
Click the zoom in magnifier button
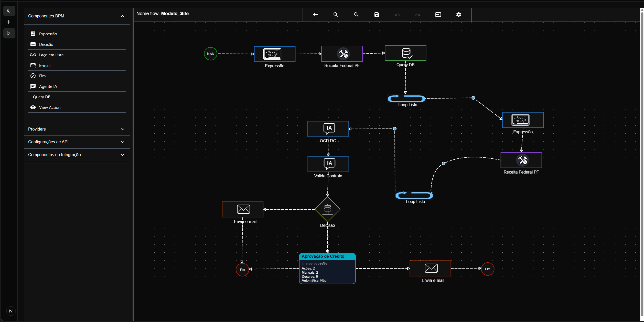coord(336,15)
